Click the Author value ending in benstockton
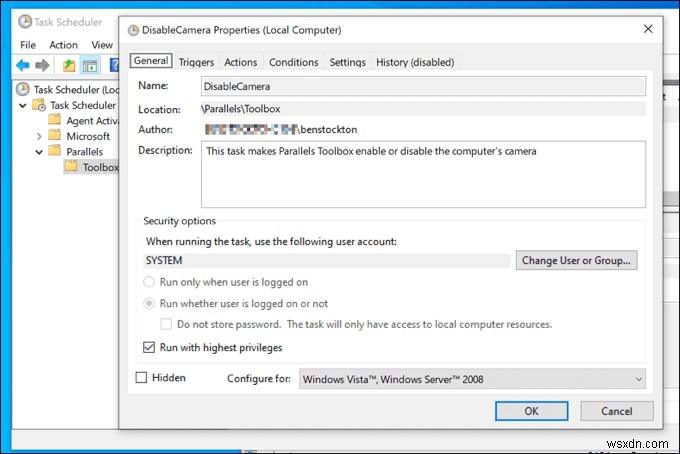 point(281,129)
